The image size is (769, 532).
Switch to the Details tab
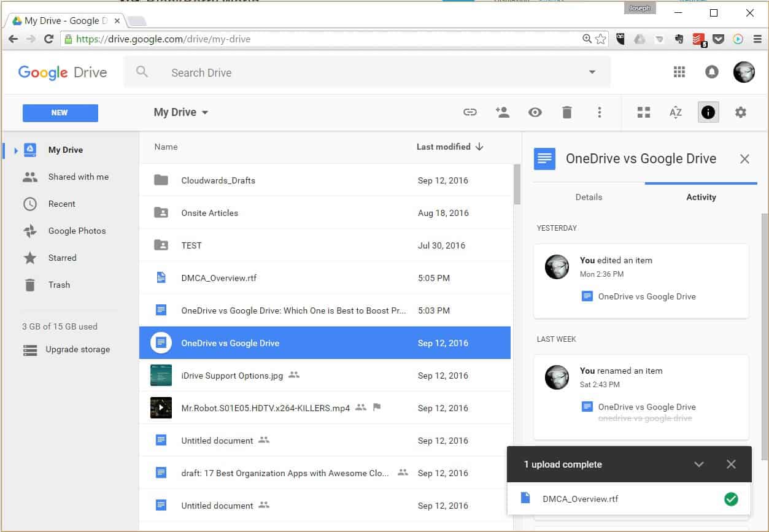tap(589, 197)
